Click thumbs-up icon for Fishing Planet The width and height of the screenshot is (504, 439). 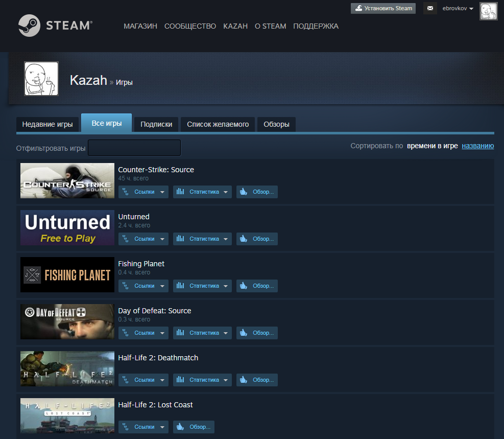(244, 286)
